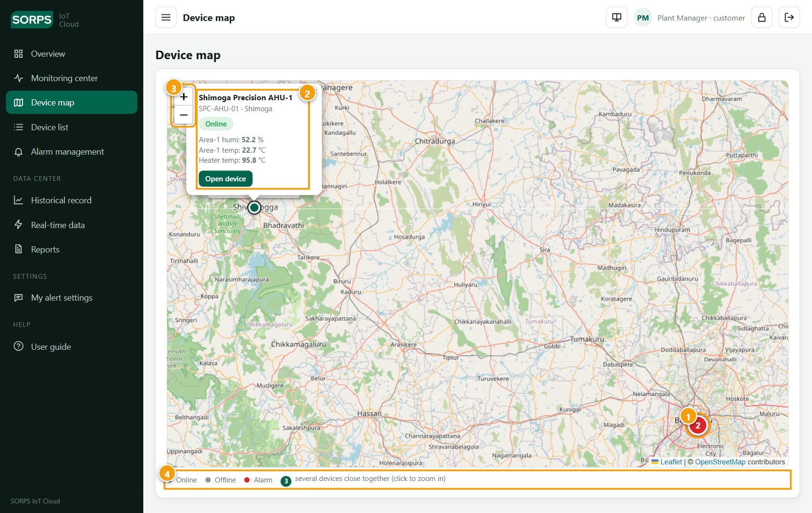
Task: Click the SORPS logo
Action: pyautogui.click(x=32, y=20)
